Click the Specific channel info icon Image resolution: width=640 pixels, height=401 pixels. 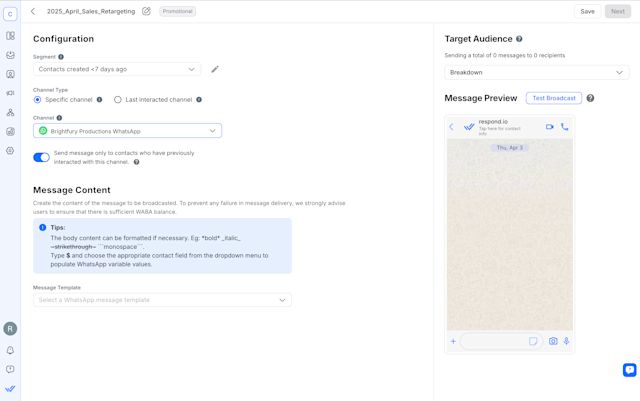(x=99, y=100)
